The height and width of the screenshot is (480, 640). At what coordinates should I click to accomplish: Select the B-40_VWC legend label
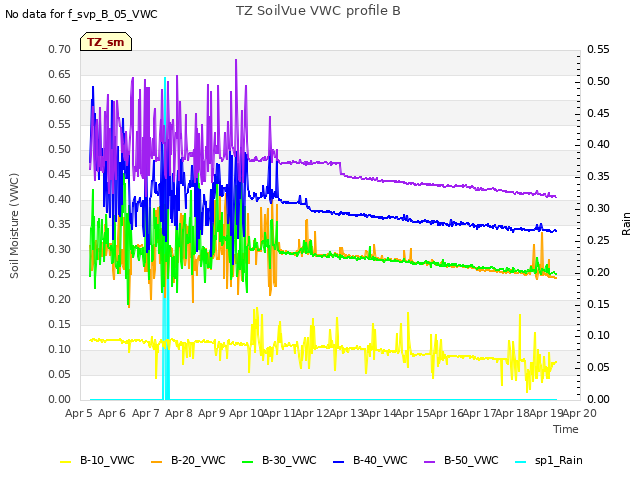(380, 460)
